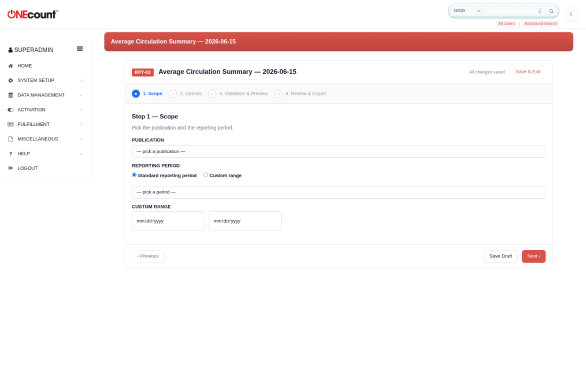This screenshot has width=586, height=366.
Task: Click the search magnifier icon
Action: pyautogui.click(x=551, y=11)
